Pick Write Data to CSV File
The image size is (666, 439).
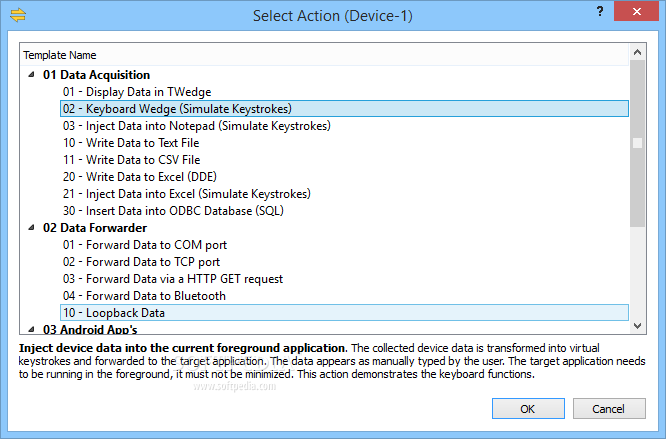131,160
